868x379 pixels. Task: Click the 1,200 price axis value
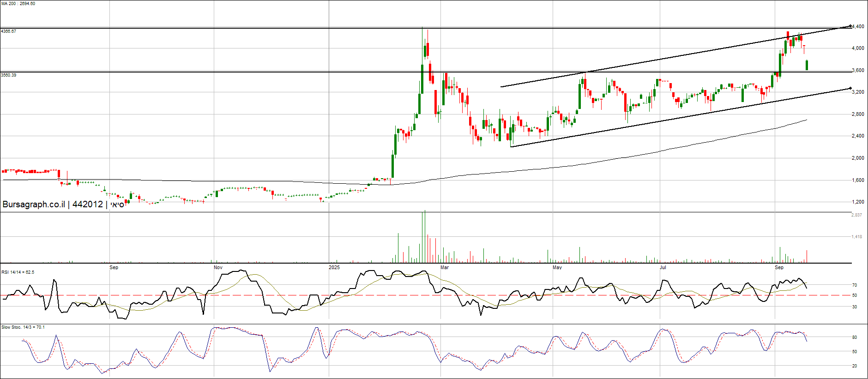click(x=858, y=202)
